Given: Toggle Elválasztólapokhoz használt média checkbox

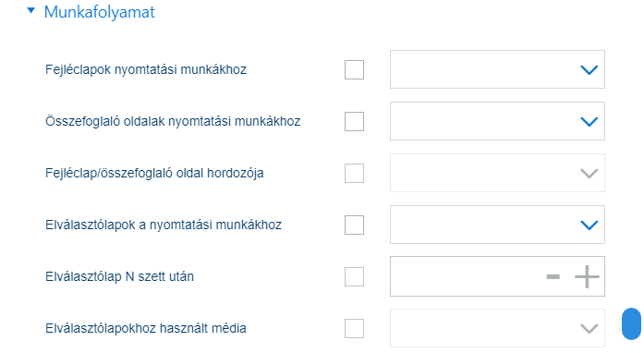Looking at the screenshot, I should (354, 328).
